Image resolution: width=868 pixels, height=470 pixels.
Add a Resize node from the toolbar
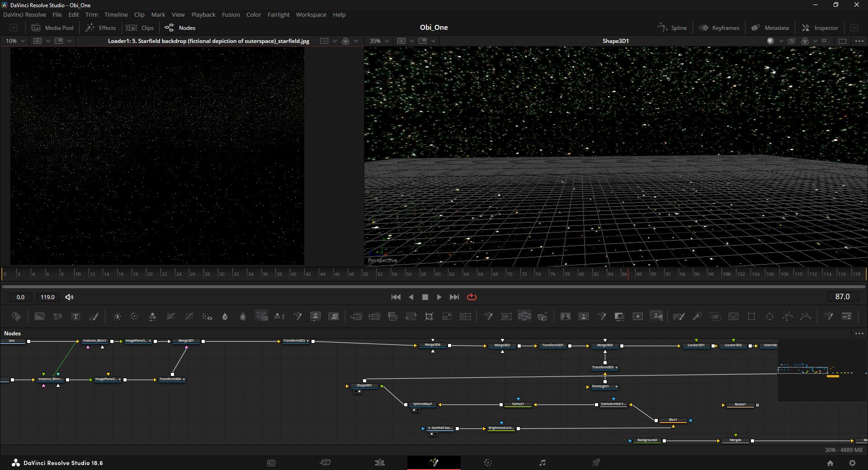[447, 316]
